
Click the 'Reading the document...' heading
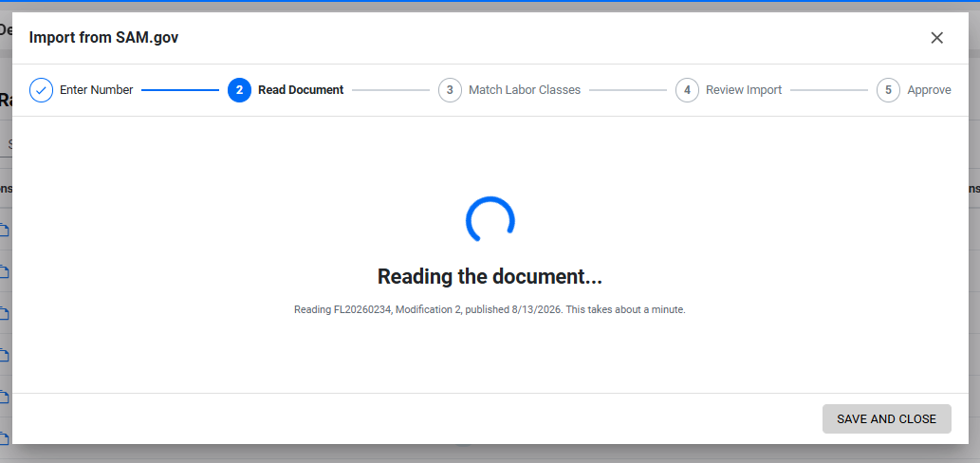[490, 276]
